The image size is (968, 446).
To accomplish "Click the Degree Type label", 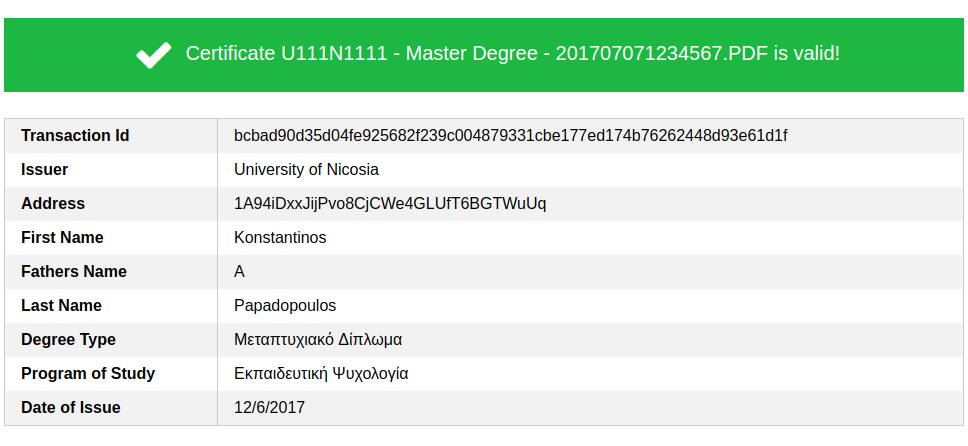I will 69,340.
